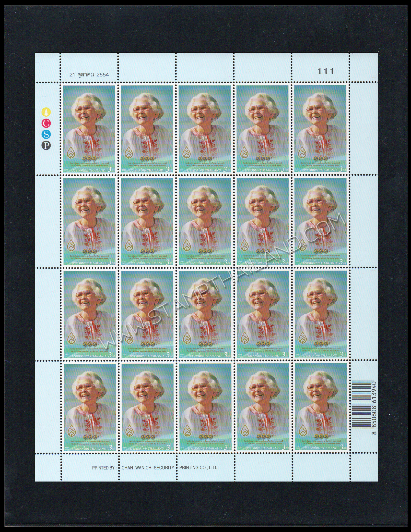Viewport: 411px width, 532px height.
Task: Click 'CHAN WANICH SECURITY' printer text
Action: [148, 468]
